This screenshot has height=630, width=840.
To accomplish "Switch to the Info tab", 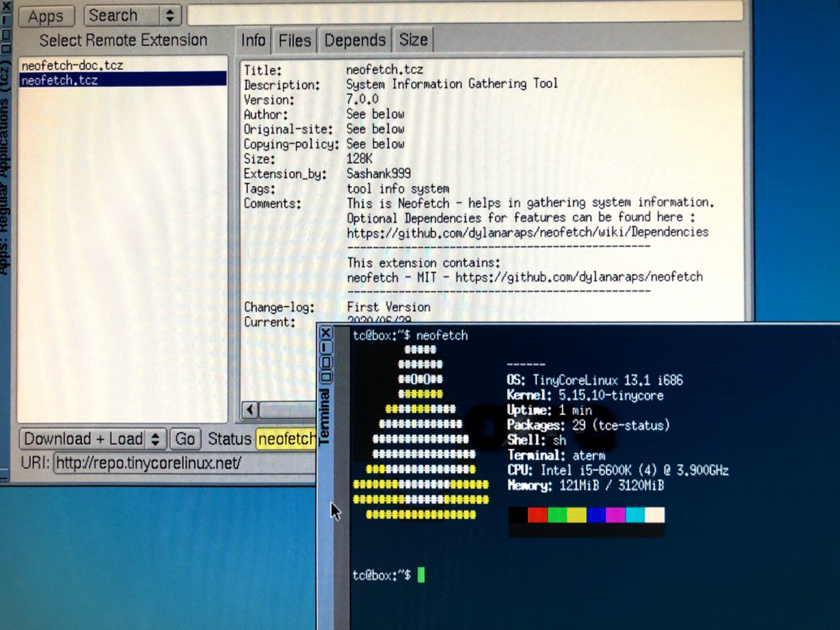I will [253, 41].
